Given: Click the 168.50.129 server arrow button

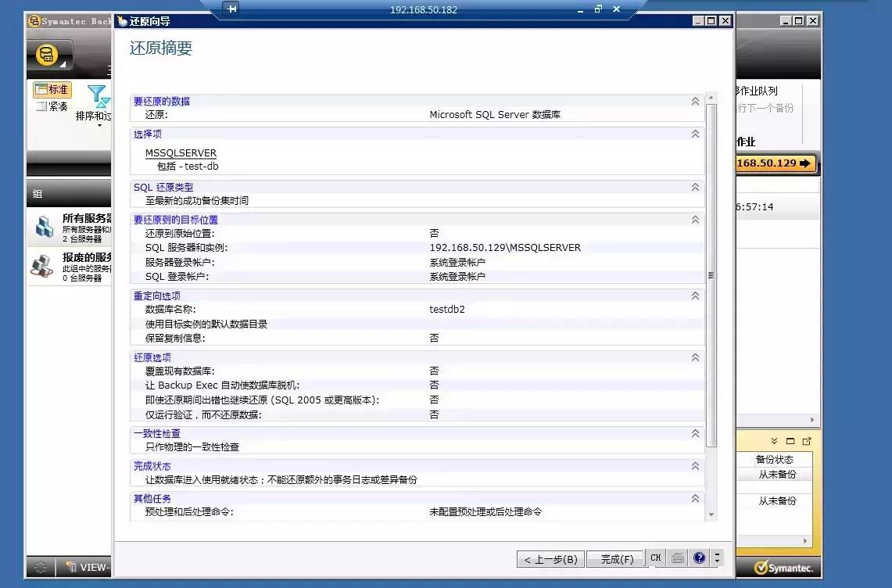Looking at the screenshot, I should coord(775,163).
